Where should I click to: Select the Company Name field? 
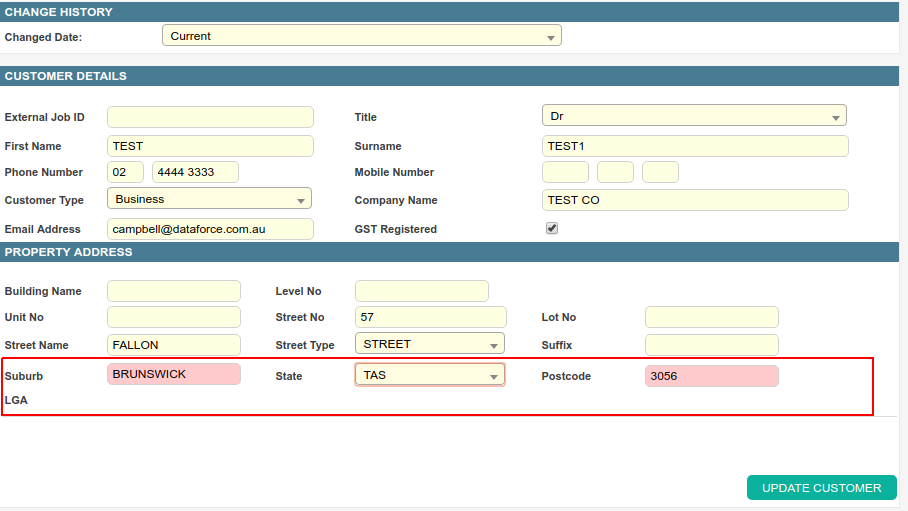695,200
